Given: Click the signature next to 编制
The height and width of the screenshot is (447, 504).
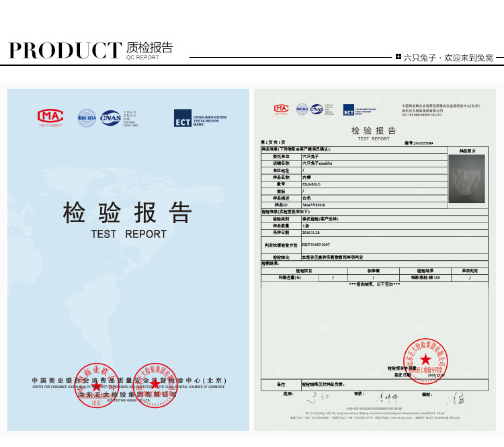Looking at the screenshot, I should click(456, 398).
